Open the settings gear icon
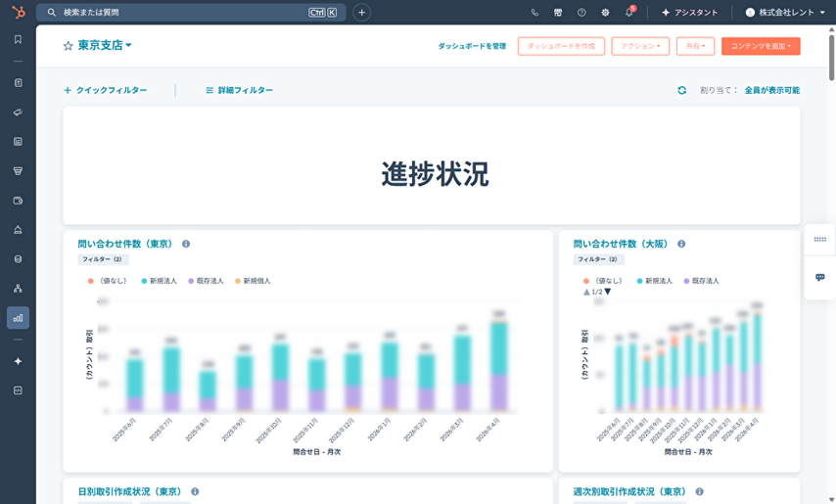The height and width of the screenshot is (504, 836). (605, 13)
